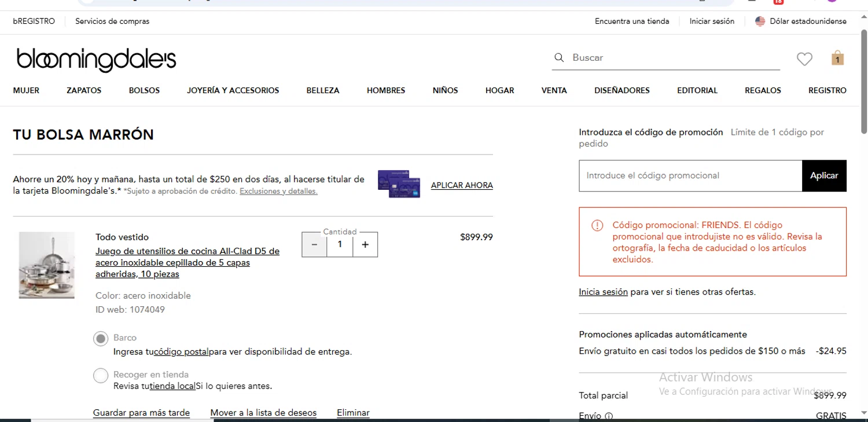Image resolution: width=868 pixels, height=422 pixels.
Task: Open the ZAPATOS menu
Action: pos(84,90)
